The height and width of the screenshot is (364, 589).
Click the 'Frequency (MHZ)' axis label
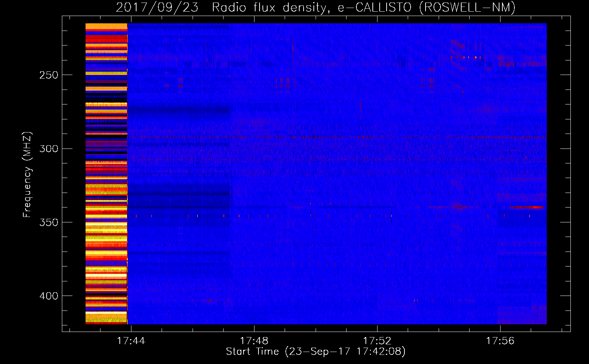tap(27, 174)
